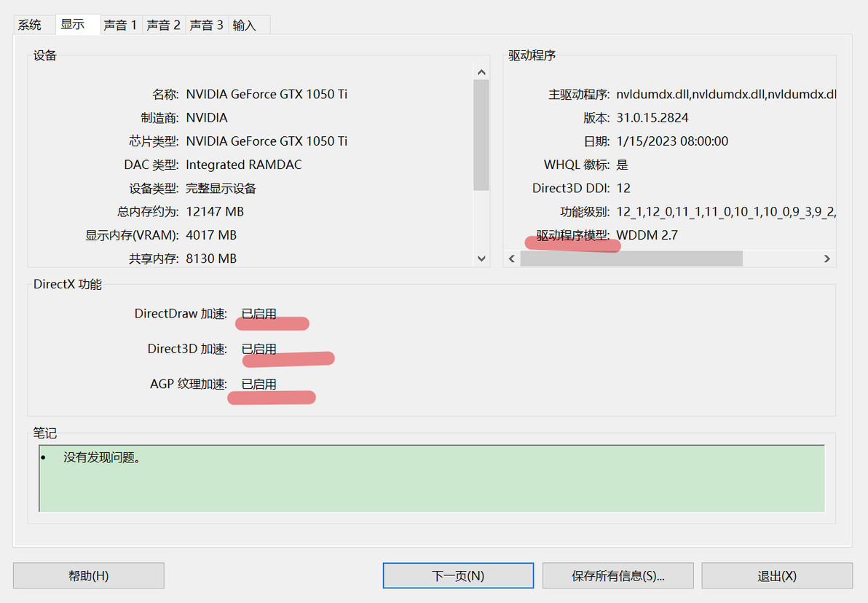The width and height of the screenshot is (868, 603).
Task: Click device name value after 名称:
Action: pos(267,94)
